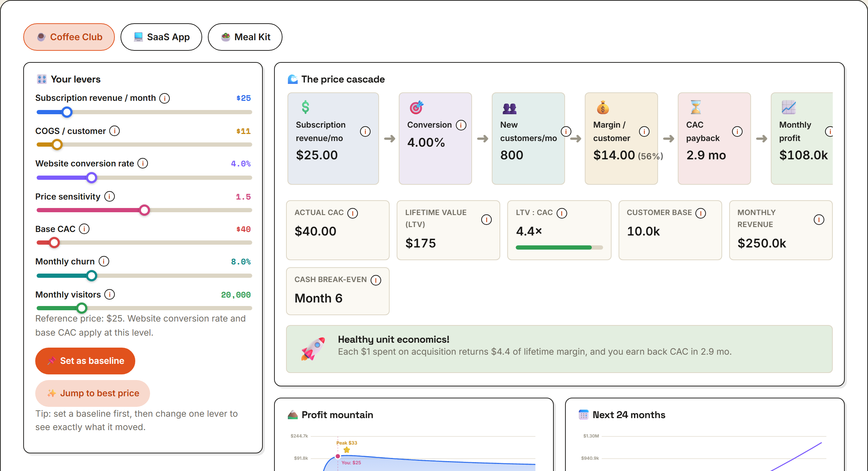
Task: Click the Monthly visitors slider handle
Action: [x=82, y=308]
